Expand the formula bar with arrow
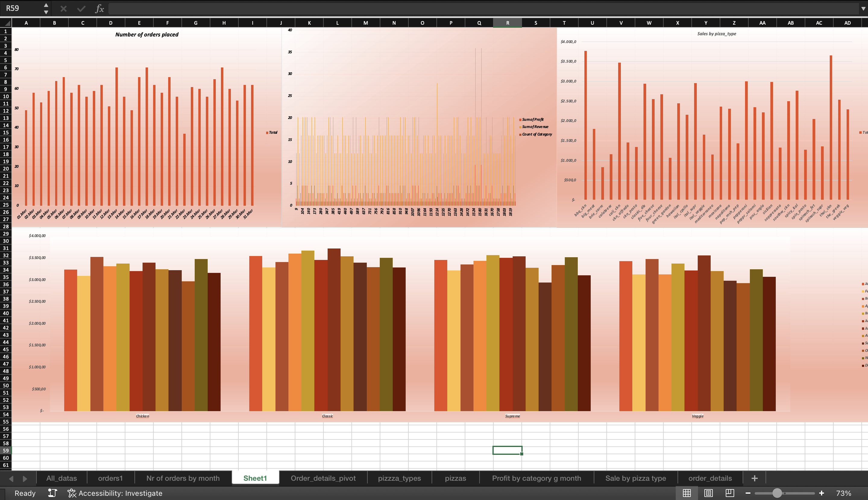 click(863, 9)
